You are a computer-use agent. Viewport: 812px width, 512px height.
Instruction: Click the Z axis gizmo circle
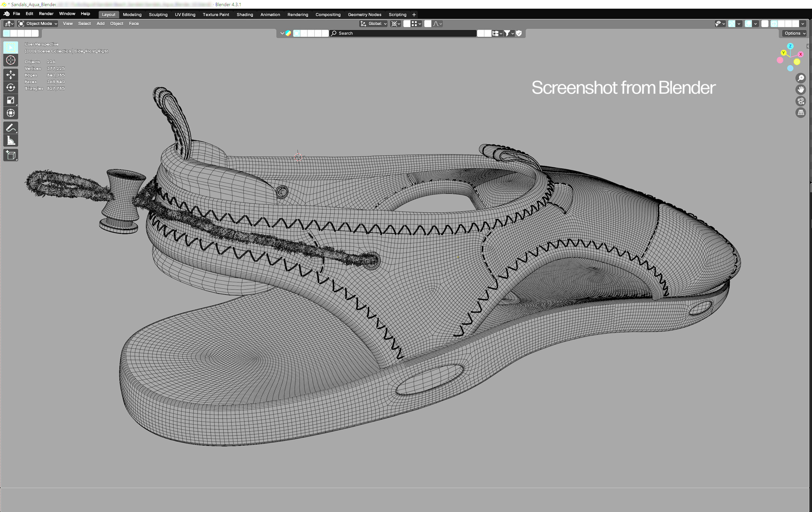point(790,46)
